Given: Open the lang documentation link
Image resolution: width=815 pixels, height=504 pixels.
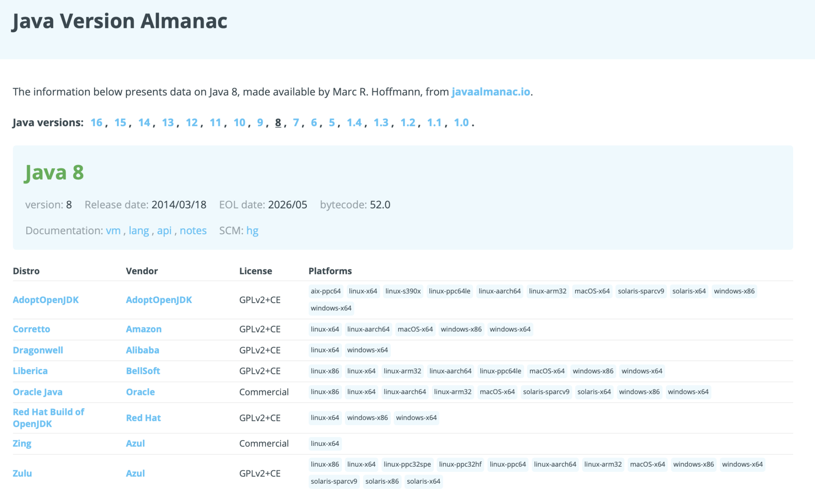Looking at the screenshot, I should [x=138, y=230].
